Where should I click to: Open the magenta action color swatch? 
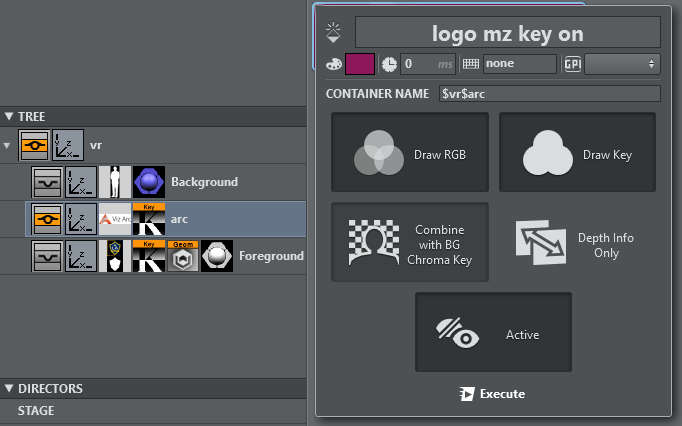point(360,64)
